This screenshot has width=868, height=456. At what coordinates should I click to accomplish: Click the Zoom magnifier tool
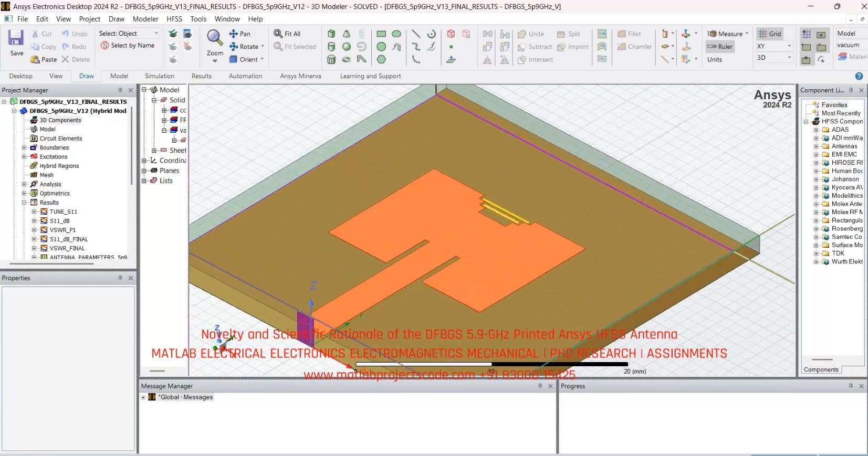tap(214, 38)
